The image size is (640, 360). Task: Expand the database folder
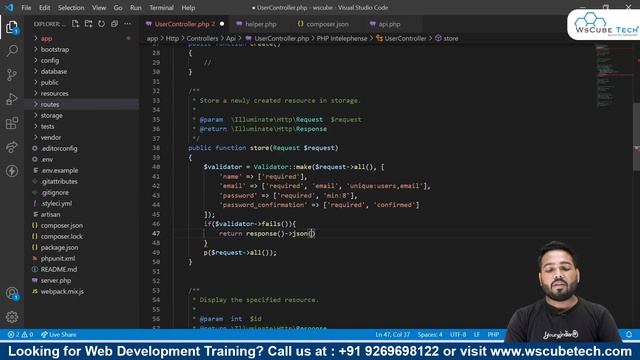pyautogui.click(x=82, y=71)
